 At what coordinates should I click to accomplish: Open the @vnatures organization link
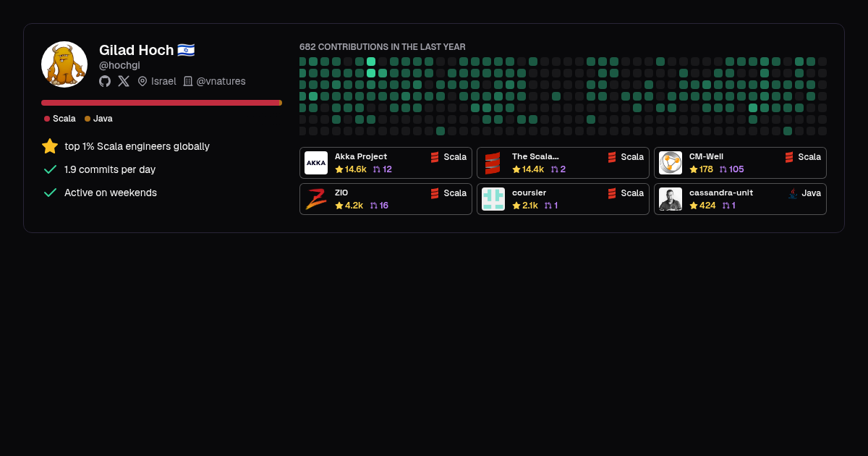click(221, 81)
